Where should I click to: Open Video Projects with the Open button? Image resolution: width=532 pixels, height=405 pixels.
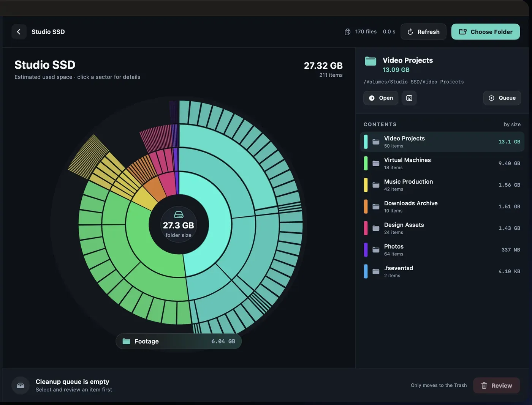coord(381,98)
